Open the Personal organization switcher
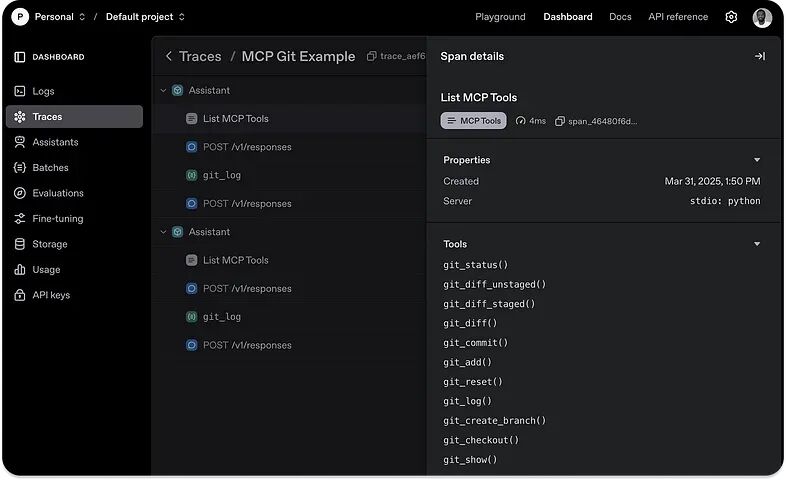The height and width of the screenshot is (480, 786). (x=60, y=17)
